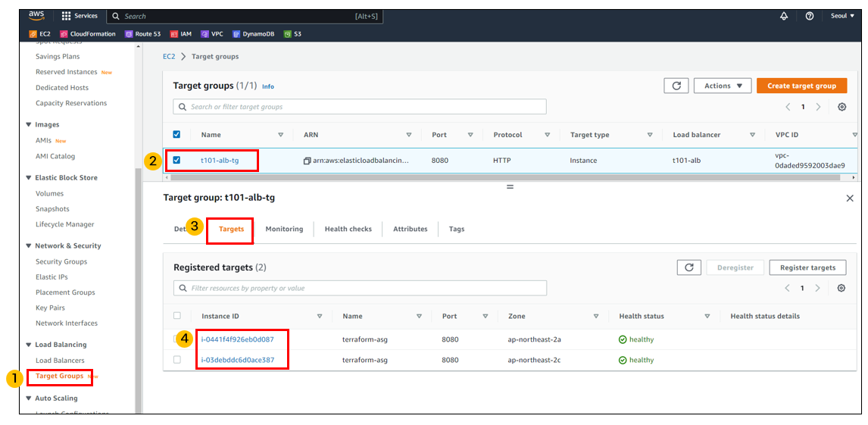Open AMI Catalog in sidebar
The height and width of the screenshot is (425, 868).
pos(55,156)
